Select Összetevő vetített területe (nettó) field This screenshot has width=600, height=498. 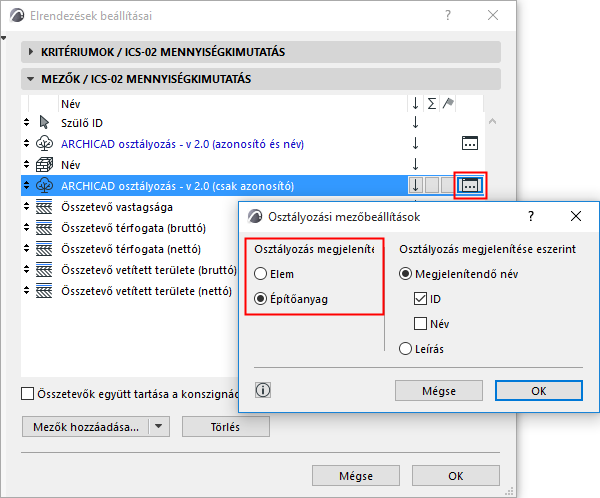coord(147,291)
